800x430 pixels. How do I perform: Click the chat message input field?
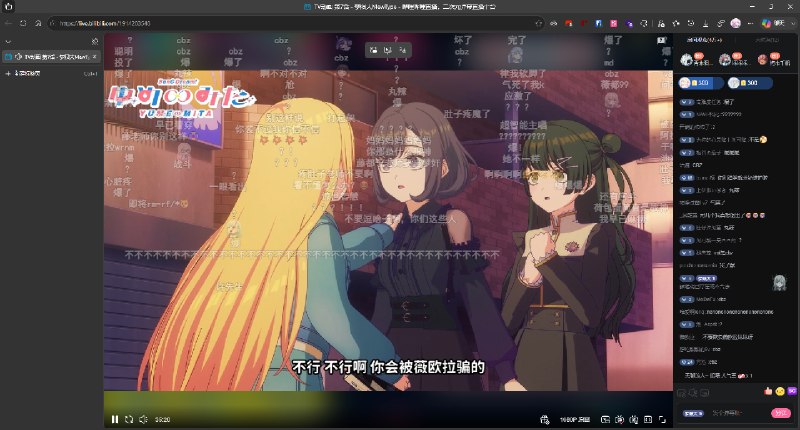tap(737, 413)
